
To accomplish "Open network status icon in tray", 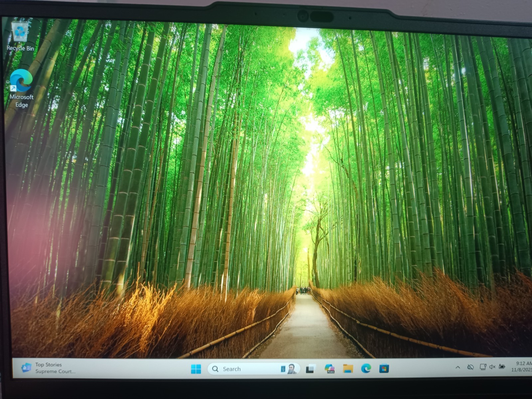I will click(483, 367).
